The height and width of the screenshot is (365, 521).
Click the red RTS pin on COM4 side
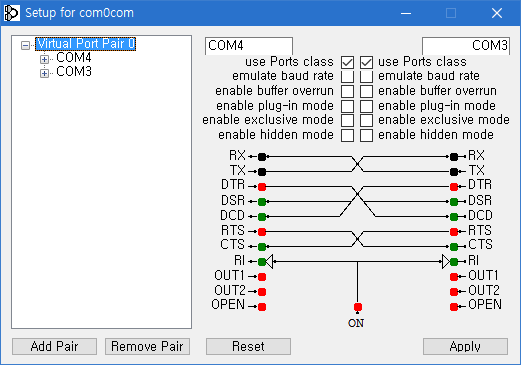[x=262, y=232]
